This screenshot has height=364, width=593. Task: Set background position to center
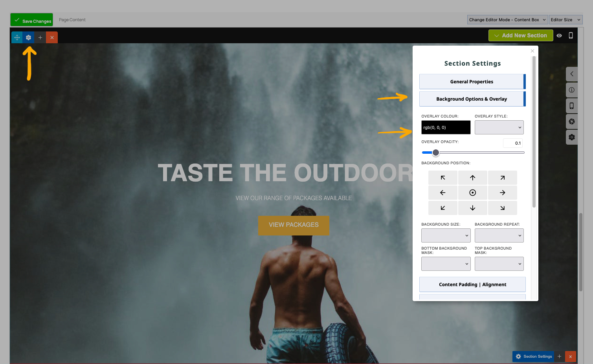(x=472, y=193)
